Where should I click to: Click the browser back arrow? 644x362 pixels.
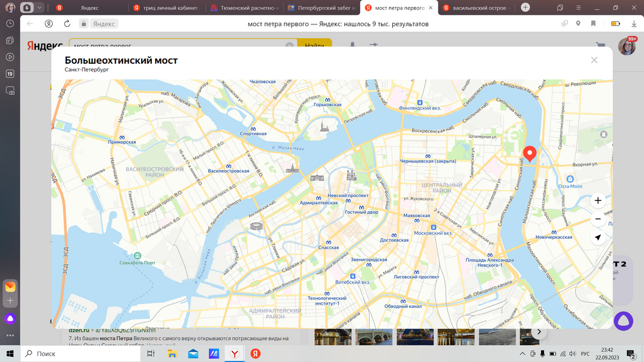[30, 24]
